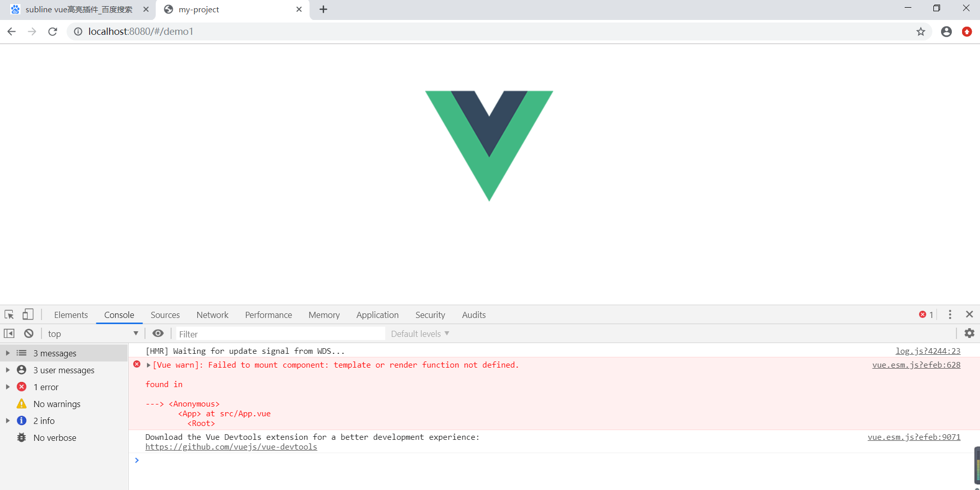Open the Default levels dropdown

[x=420, y=334]
